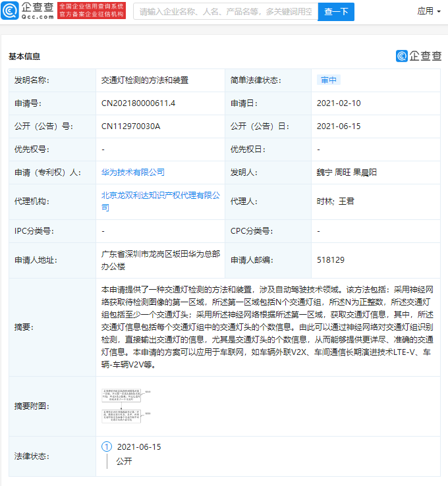
Task: Click the patent title 交通灯检测的方法和装置
Action: pyautogui.click(x=144, y=80)
